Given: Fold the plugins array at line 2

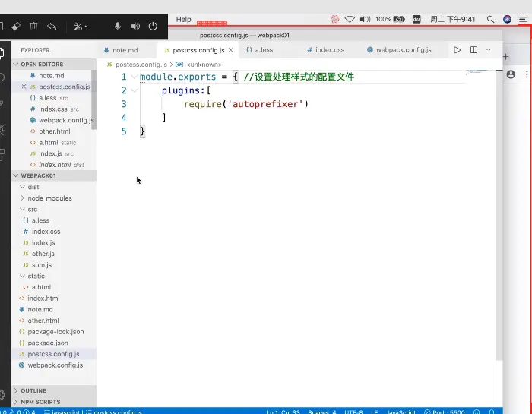Looking at the screenshot, I should (x=135, y=90).
